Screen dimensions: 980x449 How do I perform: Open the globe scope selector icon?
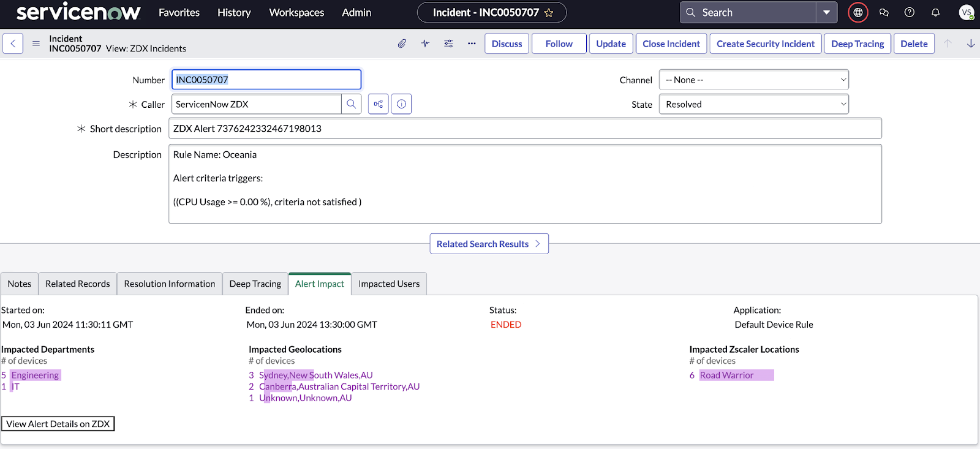point(858,12)
